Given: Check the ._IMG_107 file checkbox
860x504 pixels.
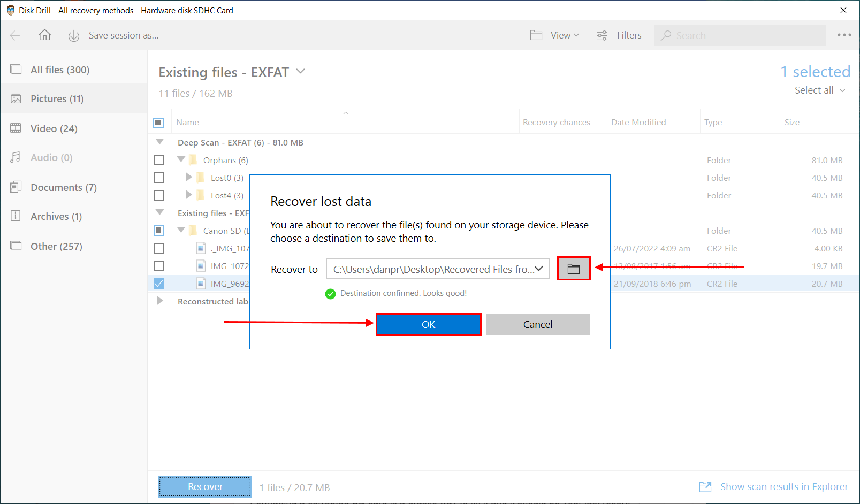Looking at the screenshot, I should point(159,248).
